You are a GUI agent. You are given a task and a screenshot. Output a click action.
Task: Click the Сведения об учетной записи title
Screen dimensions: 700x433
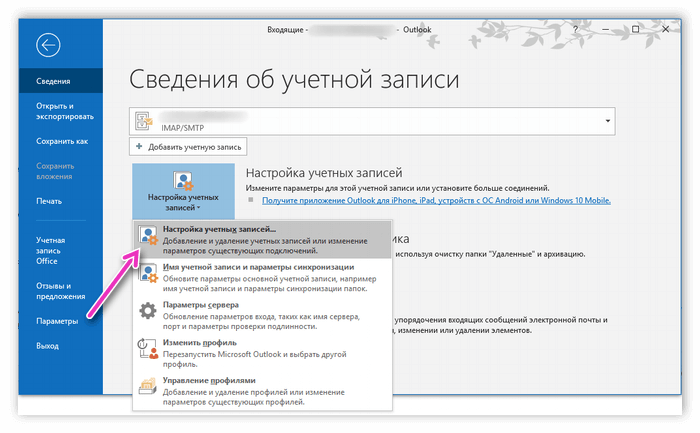(294, 79)
